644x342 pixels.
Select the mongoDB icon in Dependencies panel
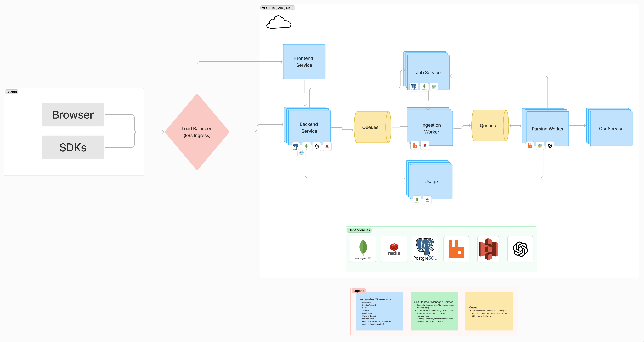(x=363, y=249)
